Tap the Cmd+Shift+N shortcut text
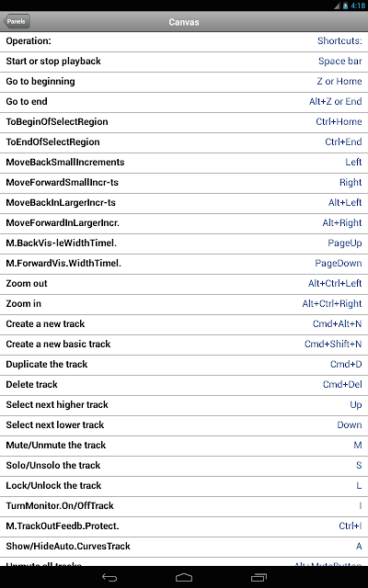368x588 pixels. pyautogui.click(x=333, y=345)
